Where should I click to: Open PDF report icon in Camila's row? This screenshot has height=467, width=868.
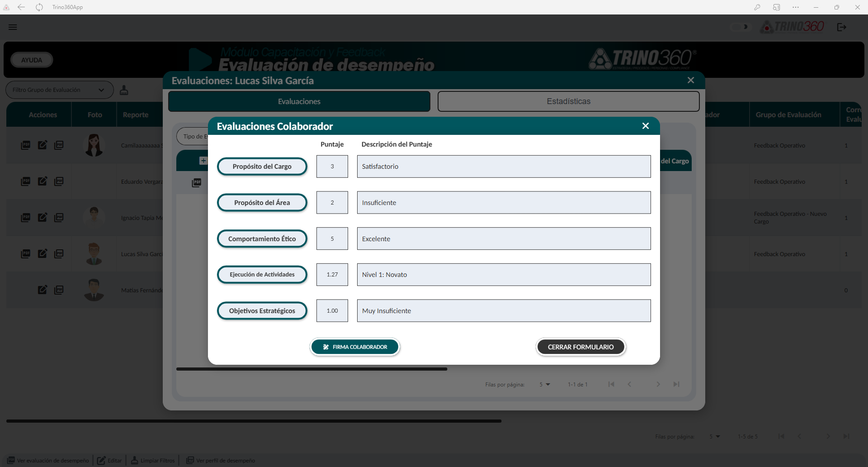(x=26, y=145)
